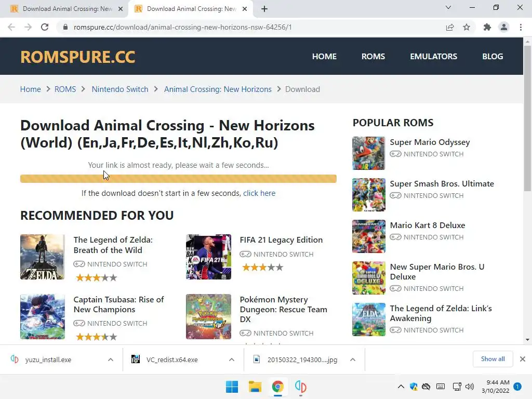This screenshot has height=399, width=532.
Task: Click the page vertical scrollbar
Action: click(x=527, y=119)
